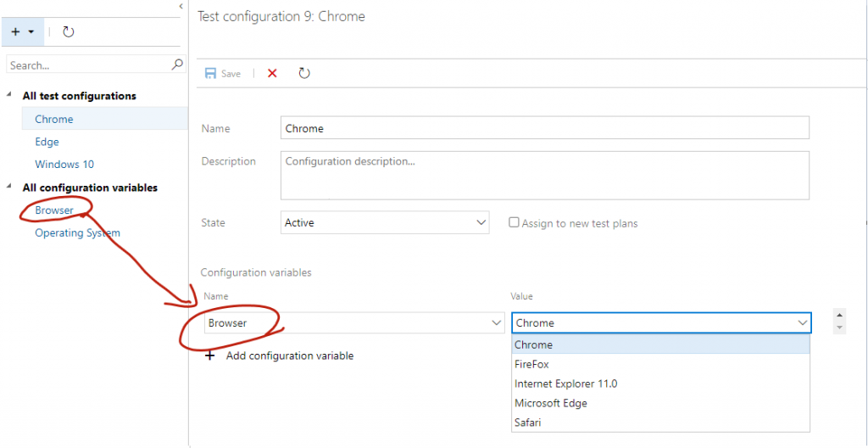Image resolution: width=868 pixels, height=448 pixels.
Task: Open the Operating System variable
Action: click(x=77, y=233)
